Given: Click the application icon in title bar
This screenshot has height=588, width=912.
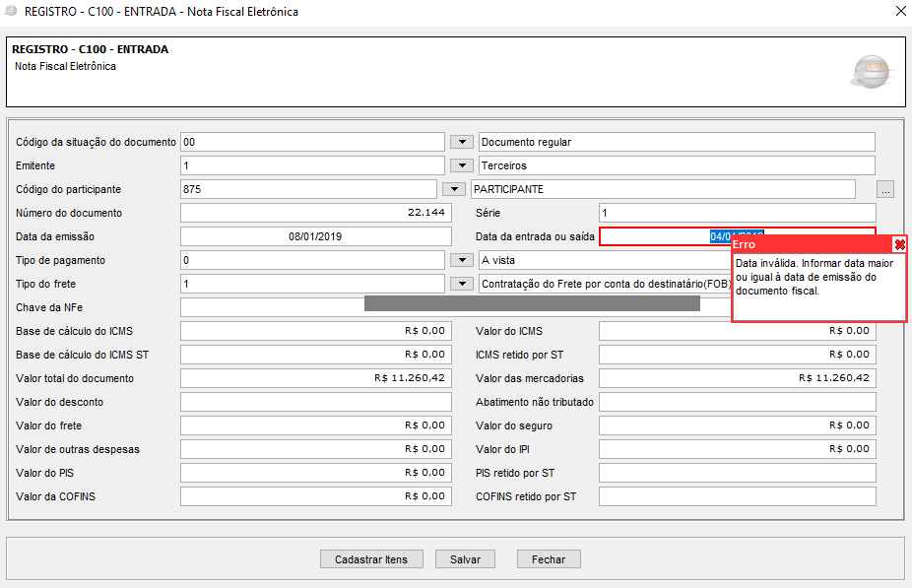Looking at the screenshot, I should [x=12, y=12].
